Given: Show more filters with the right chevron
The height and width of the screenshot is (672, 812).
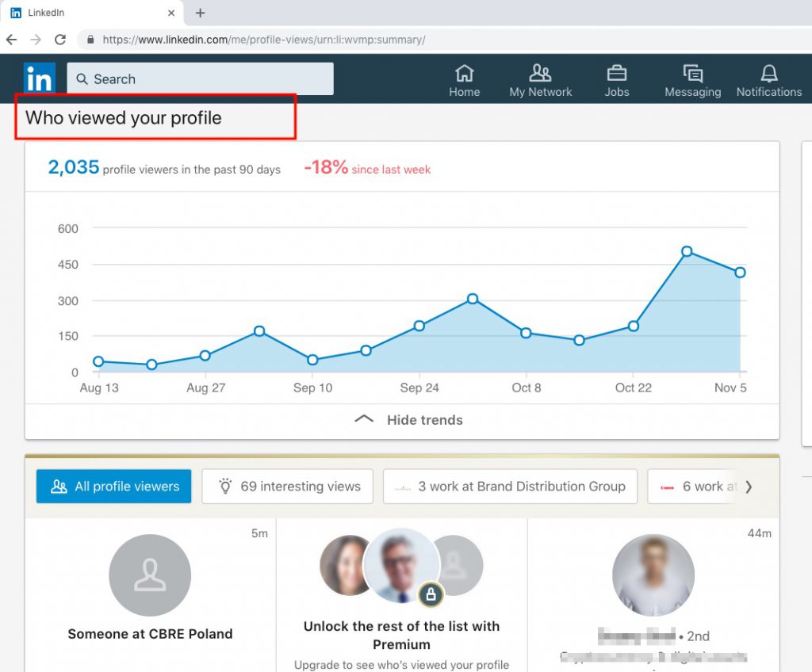Looking at the screenshot, I should pos(749,487).
